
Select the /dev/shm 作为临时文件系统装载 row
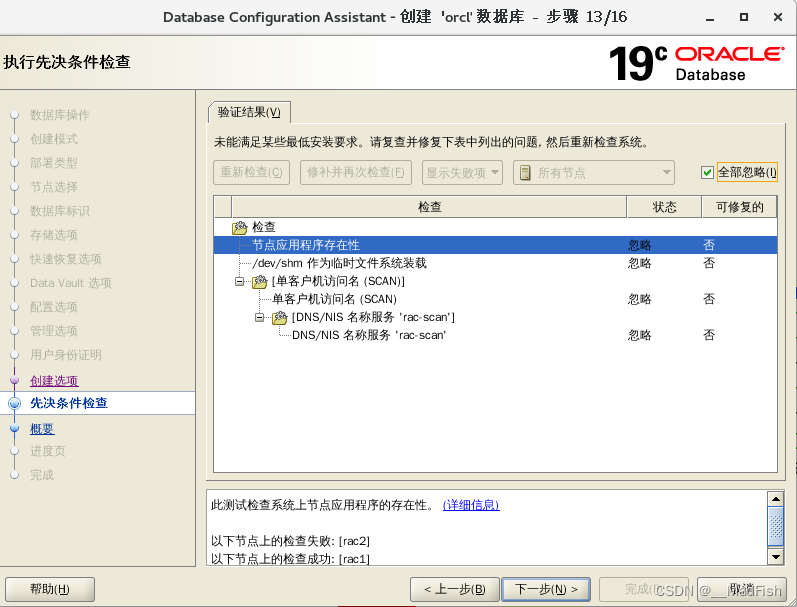coord(495,263)
